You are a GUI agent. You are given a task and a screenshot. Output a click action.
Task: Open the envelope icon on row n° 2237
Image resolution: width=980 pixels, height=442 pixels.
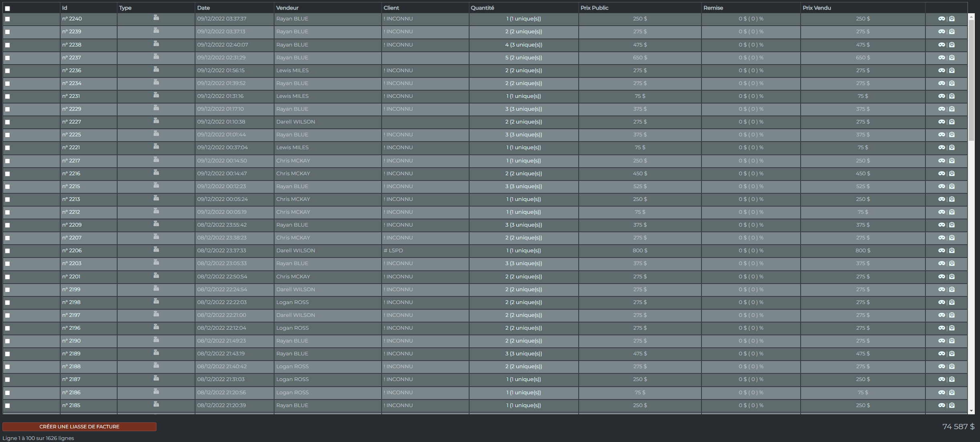(952, 58)
